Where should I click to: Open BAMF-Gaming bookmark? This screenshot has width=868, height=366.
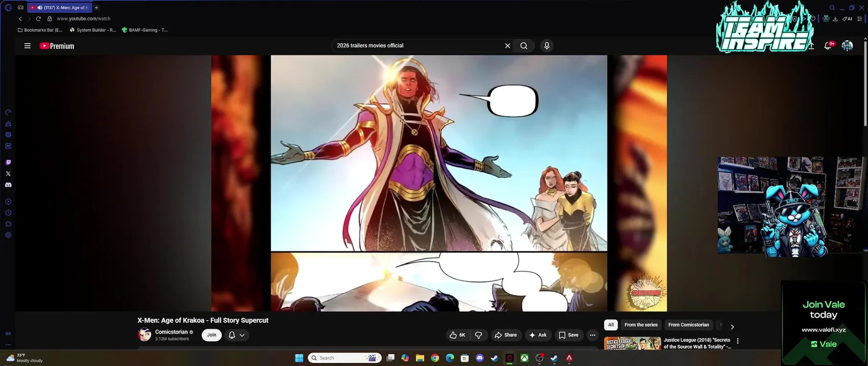(x=144, y=30)
